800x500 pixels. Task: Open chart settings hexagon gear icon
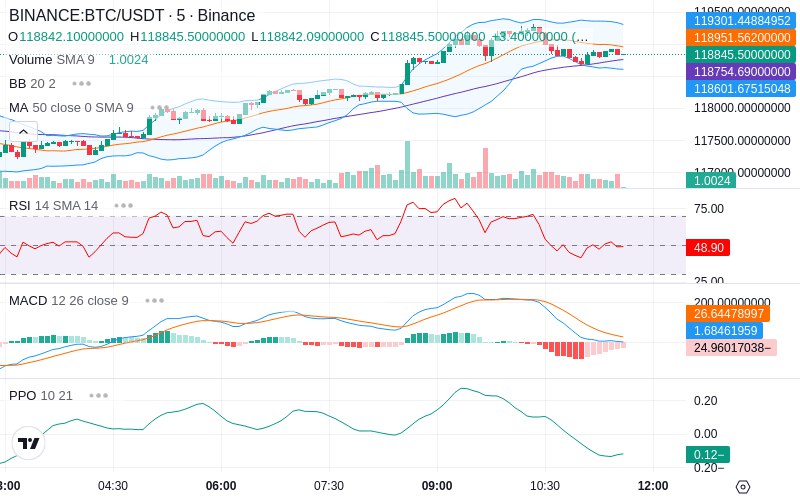point(743,487)
